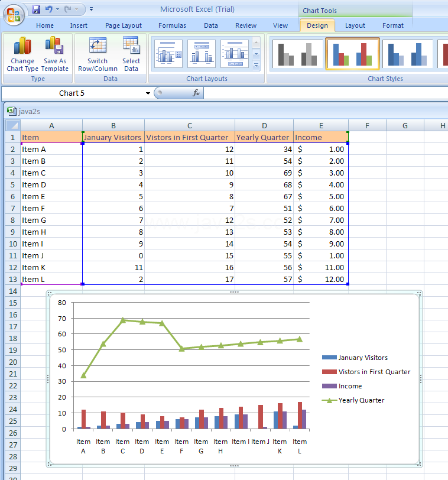The width and height of the screenshot is (448, 480).
Task: Click the Yearly Quarter header cell
Action: (x=264, y=138)
